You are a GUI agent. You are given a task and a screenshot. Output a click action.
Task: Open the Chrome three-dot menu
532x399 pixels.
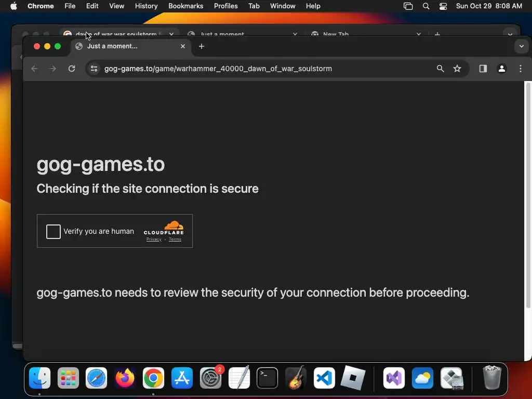click(521, 69)
